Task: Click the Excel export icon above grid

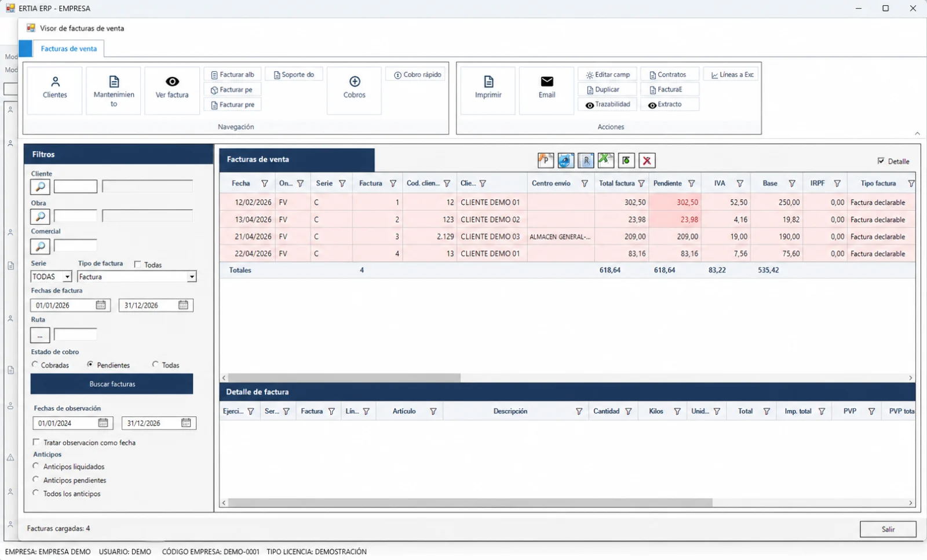Action: (606, 160)
